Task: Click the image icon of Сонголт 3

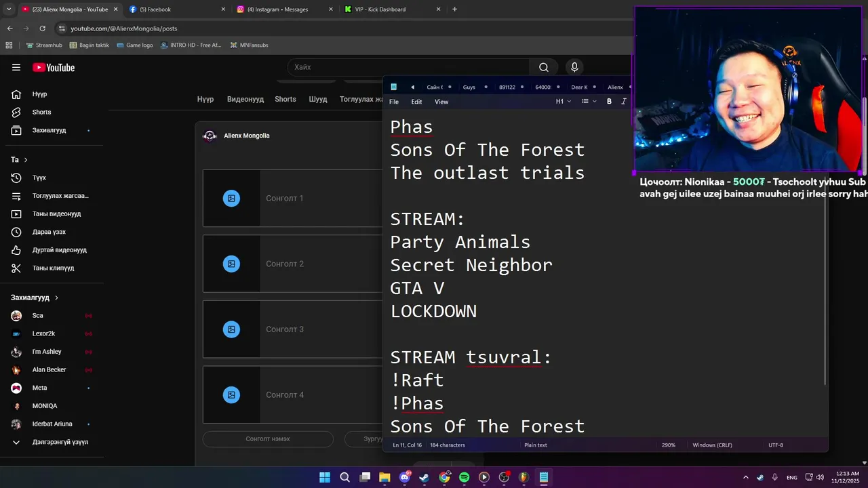Action: (231, 329)
